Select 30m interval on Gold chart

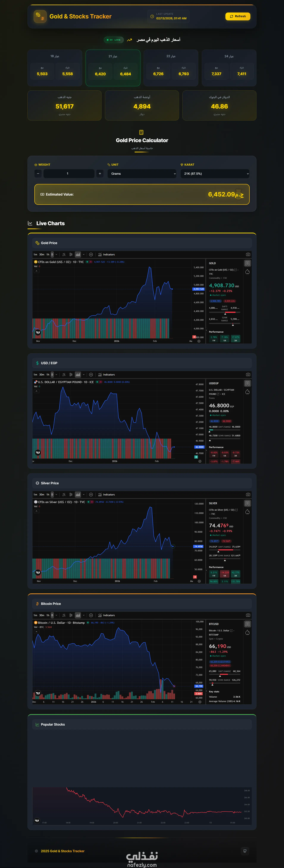42,254
